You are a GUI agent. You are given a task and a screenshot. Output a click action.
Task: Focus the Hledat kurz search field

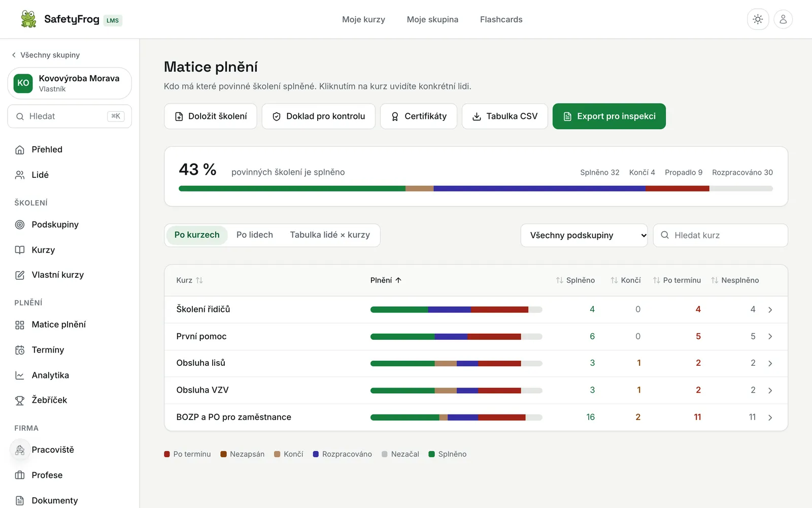pyautogui.click(x=720, y=235)
